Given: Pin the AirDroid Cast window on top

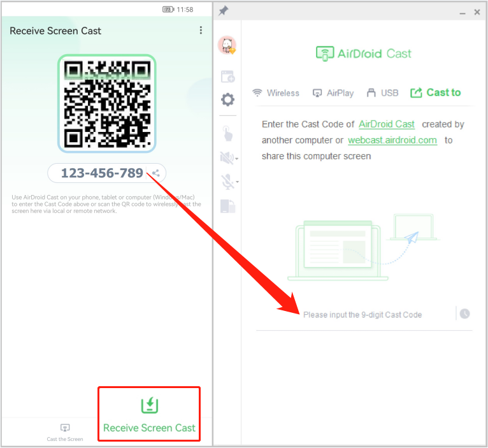Looking at the screenshot, I should click(223, 11).
